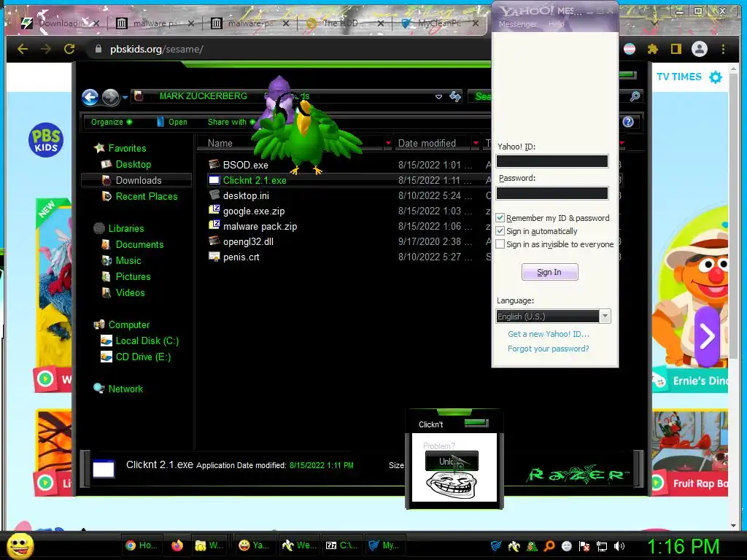
Task: Open the Help menu in Yahoo Messenger
Action: [x=556, y=24]
